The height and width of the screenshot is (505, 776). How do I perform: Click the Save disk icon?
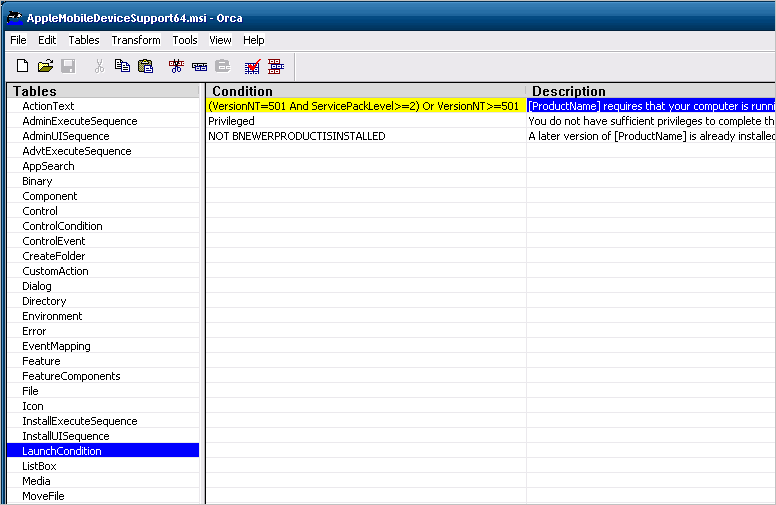(x=68, y=66)
